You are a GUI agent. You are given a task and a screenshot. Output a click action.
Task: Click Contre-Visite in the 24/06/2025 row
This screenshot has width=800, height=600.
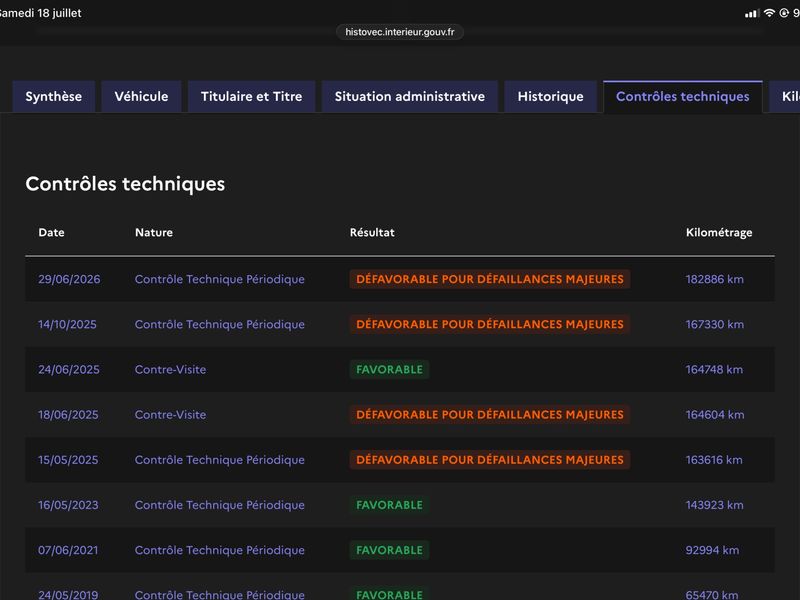click(170, 369)
